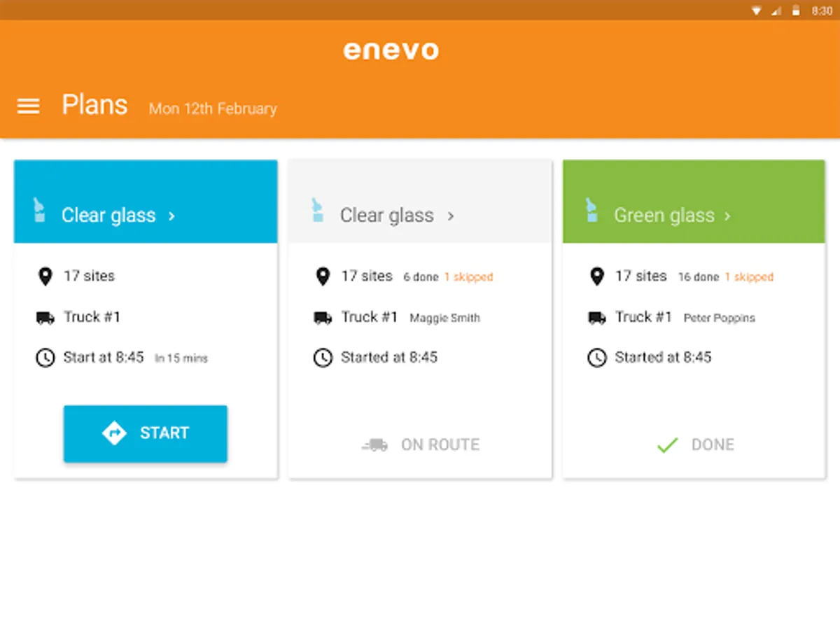840x630 pixels.
Task: Expand the blue Clear glass plan chevron
Action: pyautogui.click(x=171, y=216)
